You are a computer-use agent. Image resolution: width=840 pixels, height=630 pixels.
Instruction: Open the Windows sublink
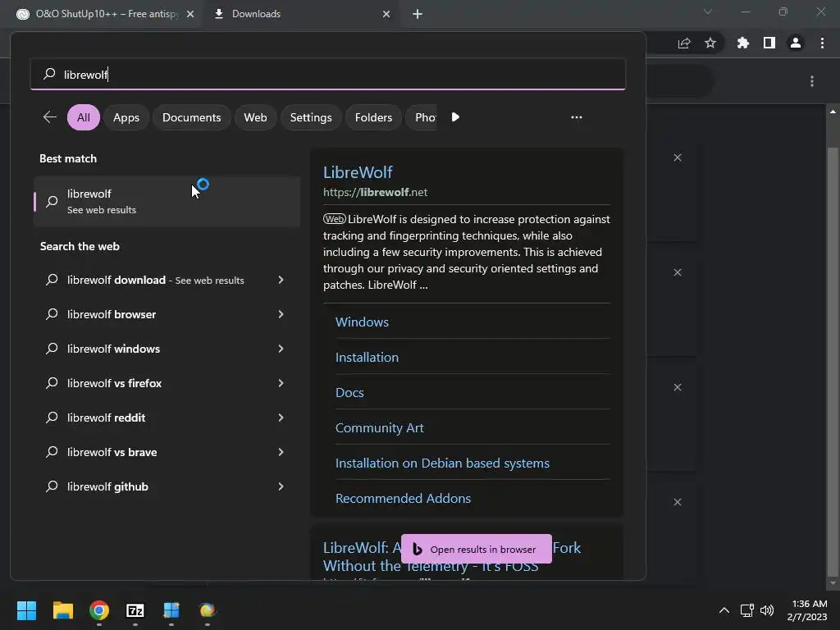tap(362, 322)
